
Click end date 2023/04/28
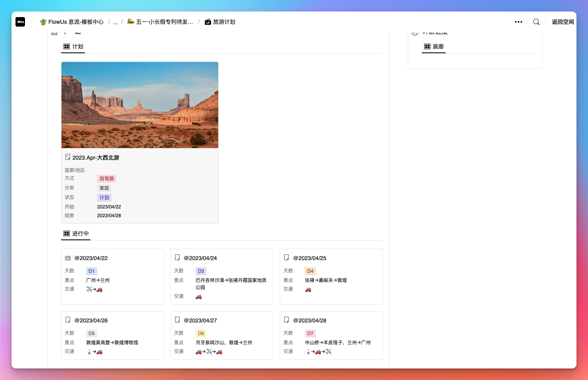click(109, 216)
